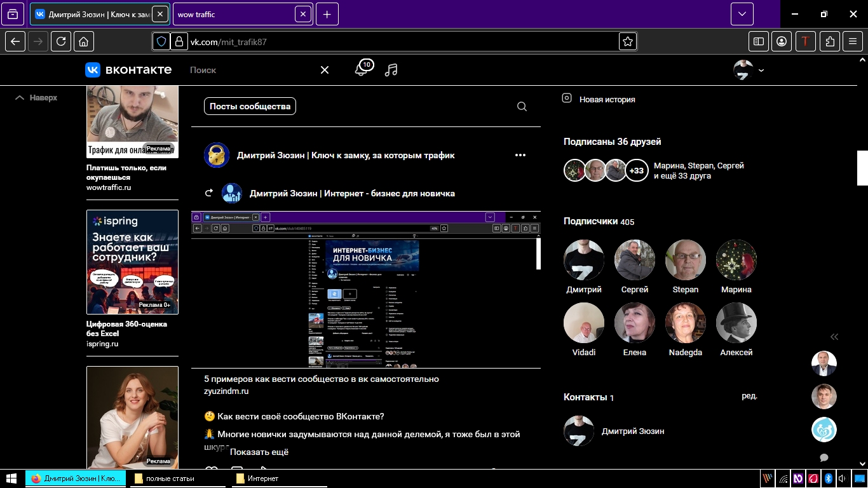Open the community padlock avatar
The width and height of the screenshot is (868, 488).
(x=217, y=155)
